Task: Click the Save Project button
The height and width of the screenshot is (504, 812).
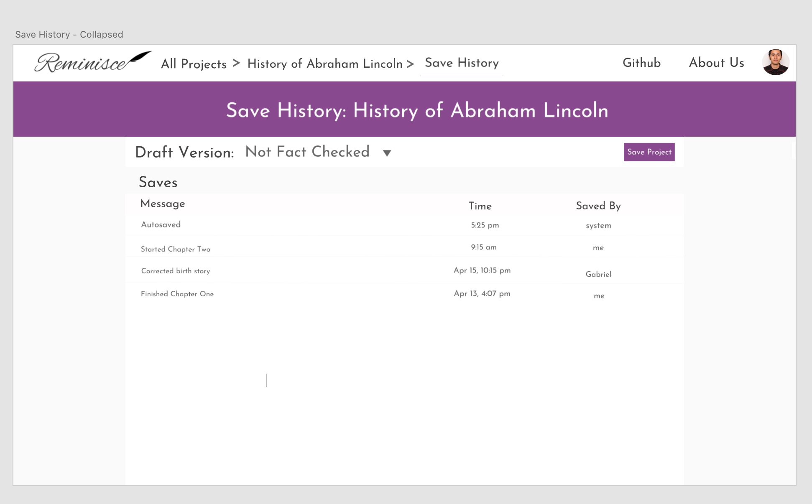Action: point(649,152)
